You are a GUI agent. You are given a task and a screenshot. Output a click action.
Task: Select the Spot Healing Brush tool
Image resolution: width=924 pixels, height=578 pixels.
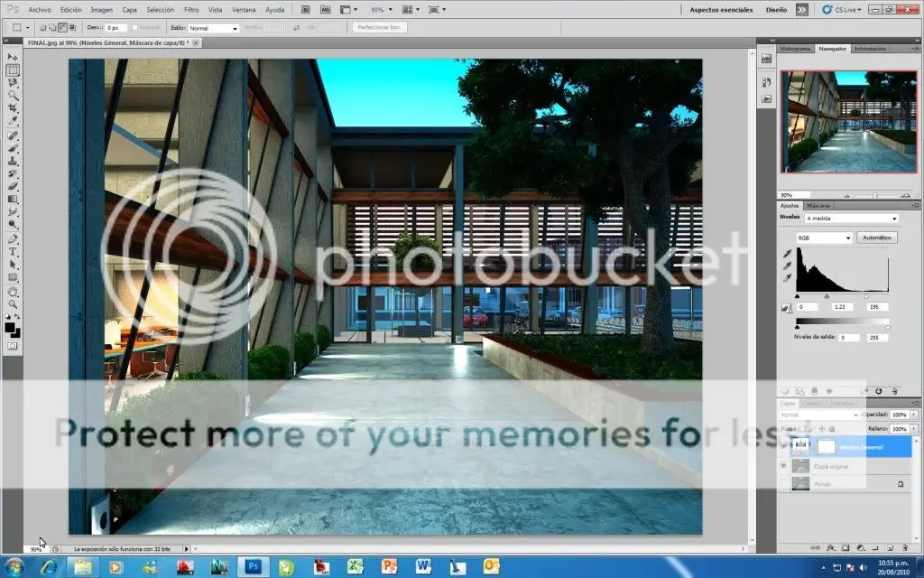point(13,135)
